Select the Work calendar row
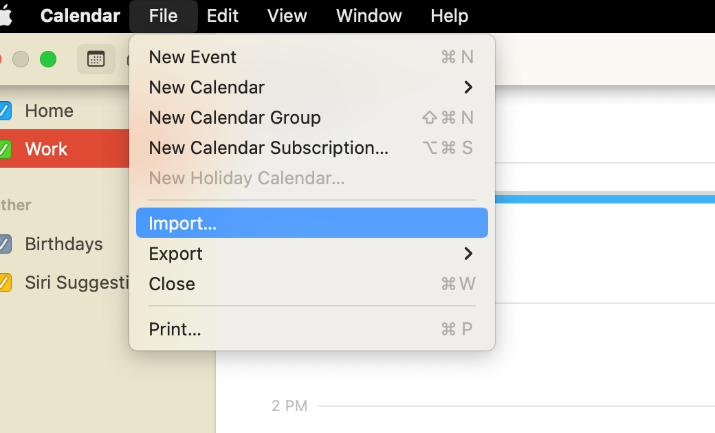The image size is (715, 433). tap(64, 149)
